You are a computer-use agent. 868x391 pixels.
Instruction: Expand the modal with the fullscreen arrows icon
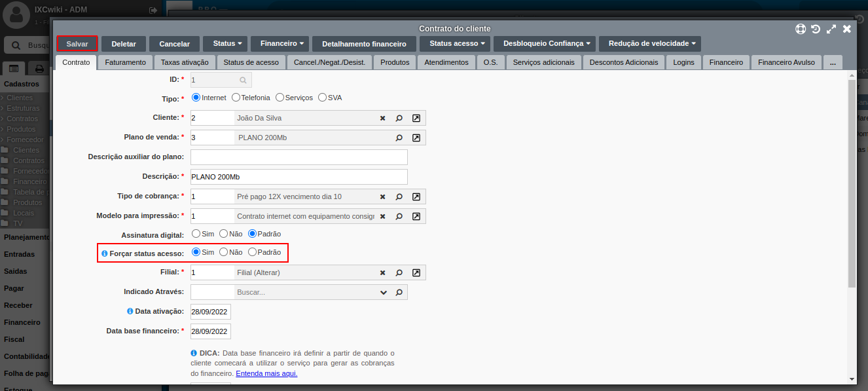point(832,29)
